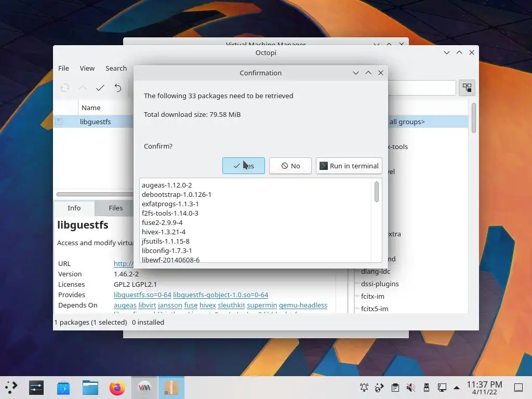The image size is (532, 399).
Task: Click the search input field in Octopi
Action: click(421, 88)
